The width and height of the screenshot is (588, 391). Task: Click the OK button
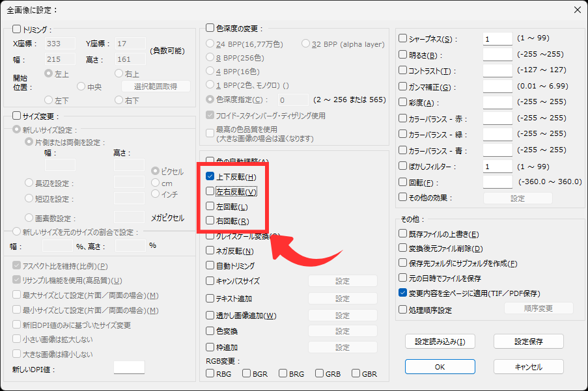click(440, 367)
